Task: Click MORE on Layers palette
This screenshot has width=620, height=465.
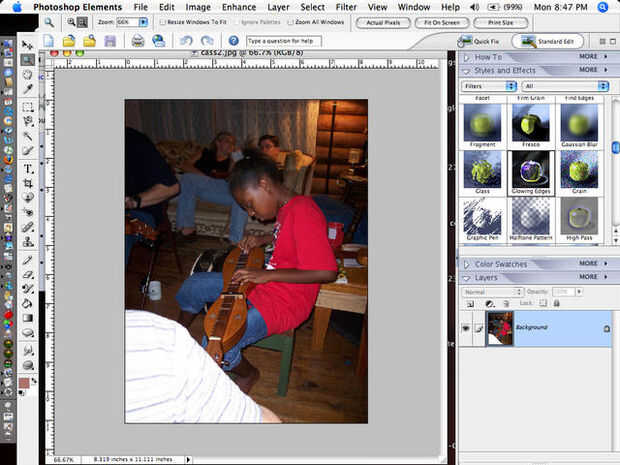Action: (588, 277)
